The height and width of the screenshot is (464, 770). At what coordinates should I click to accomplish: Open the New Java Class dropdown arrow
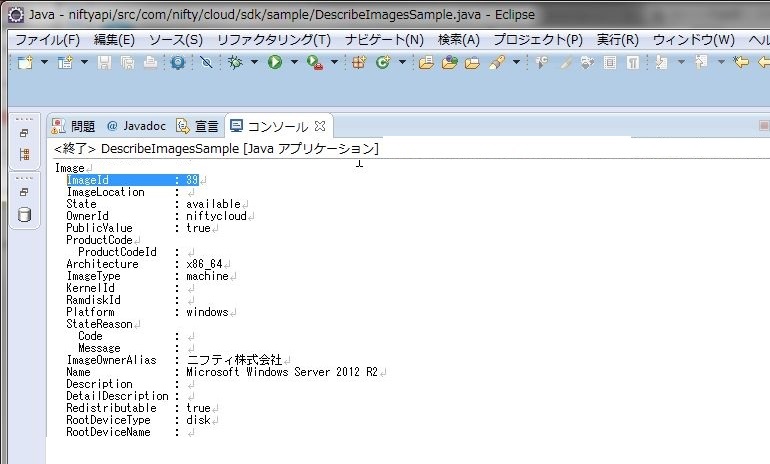click(402, 62)
